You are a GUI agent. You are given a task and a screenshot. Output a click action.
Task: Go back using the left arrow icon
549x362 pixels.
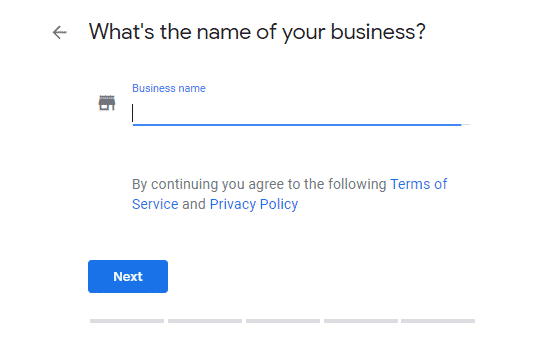[x=60, y=33]
